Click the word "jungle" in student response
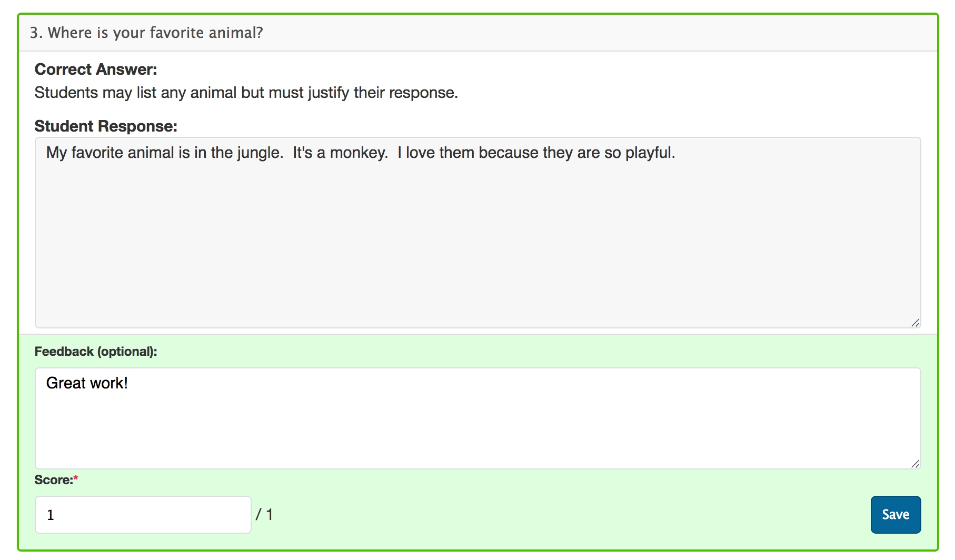The width and height of the screenshot is (955, 560). 258,153
